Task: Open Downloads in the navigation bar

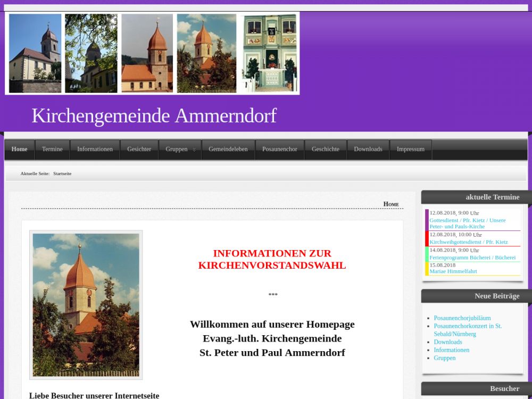Action: [368, 149]
